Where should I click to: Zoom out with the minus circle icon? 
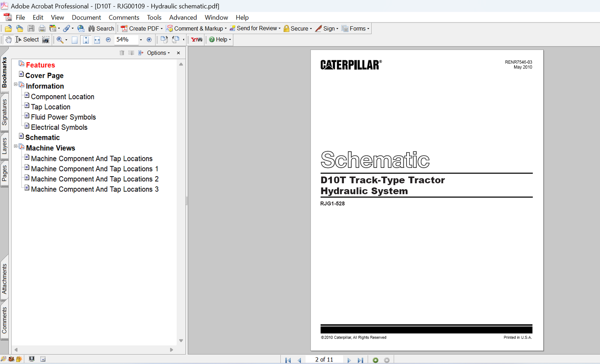pyautogui.click(x=108, y=40)
